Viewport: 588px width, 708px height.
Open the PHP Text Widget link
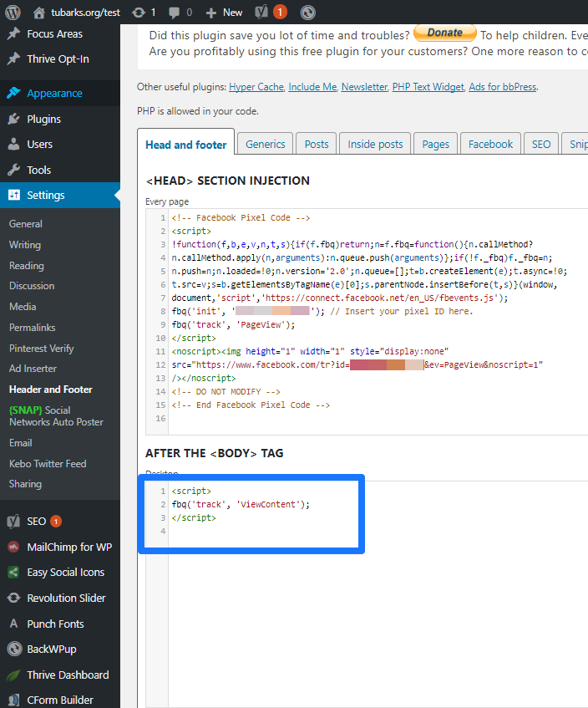pyautogui.click(x=427, y=87)
